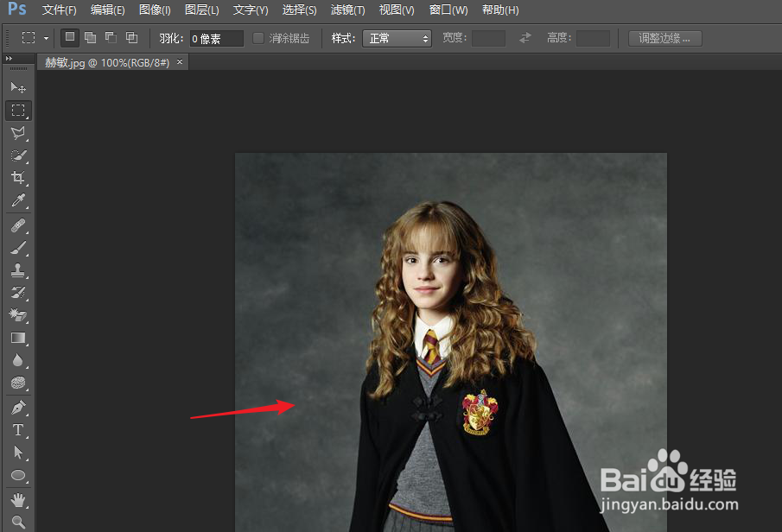Select the Gradient tool
This screenshot has width=782, height=532.
click(x=18, y=338)
